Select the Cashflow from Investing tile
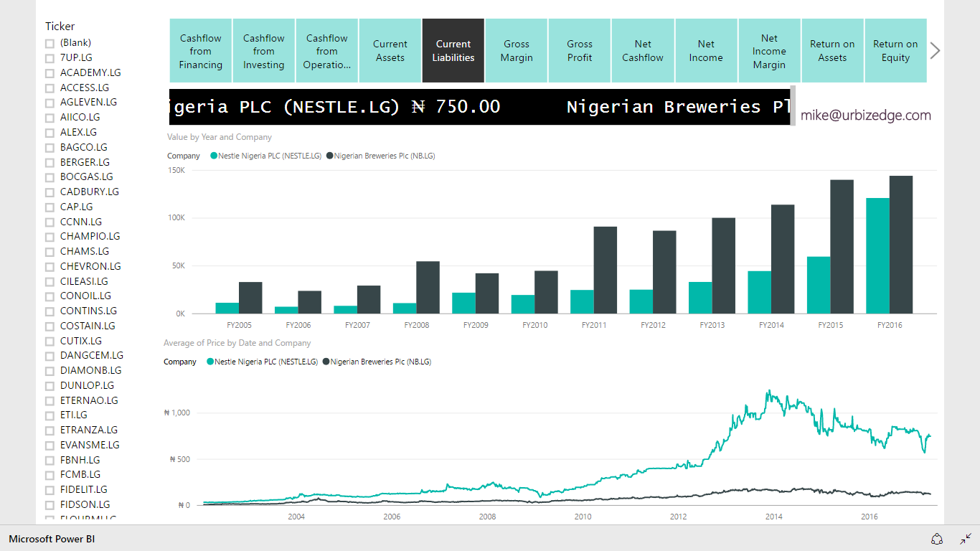This screenshot has width=980, height=551. click(264, 51)
